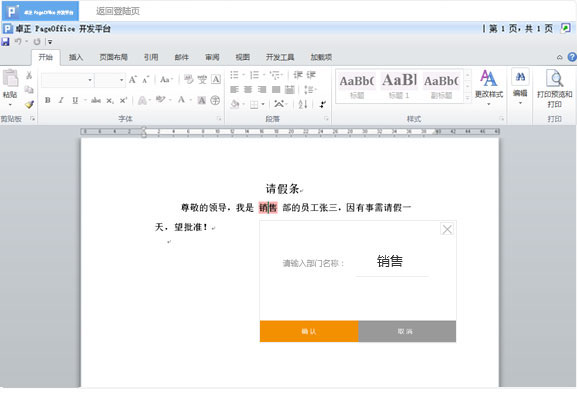Click the Save floppy disk icon
Screen dimensions: 578x394
pyautogui.click(x=6, y=42)
